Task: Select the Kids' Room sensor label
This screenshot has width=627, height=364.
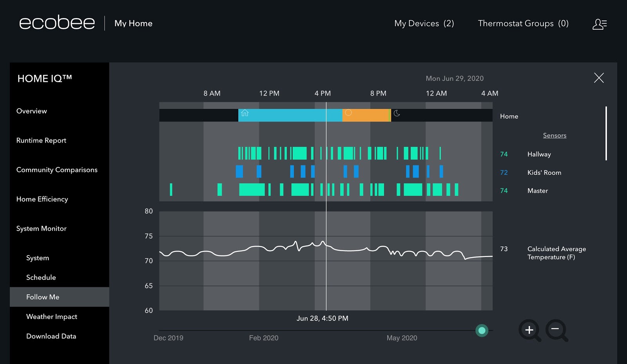Action: pyautogui.click(x=544, y=172)
